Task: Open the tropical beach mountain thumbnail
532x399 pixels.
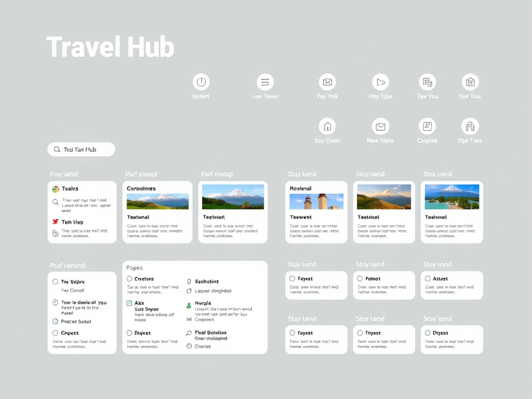Action: tap(451, 197)
